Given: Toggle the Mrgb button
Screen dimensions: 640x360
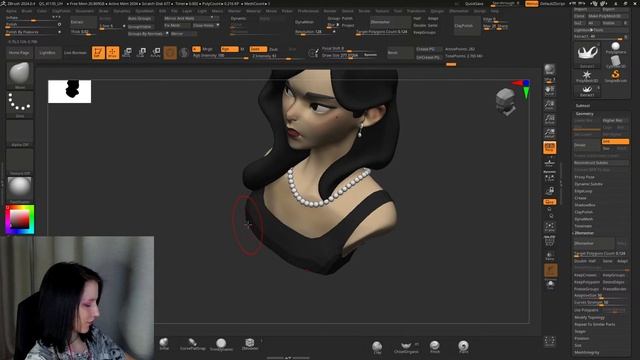Looking at the screenshot, I should 207,49.
